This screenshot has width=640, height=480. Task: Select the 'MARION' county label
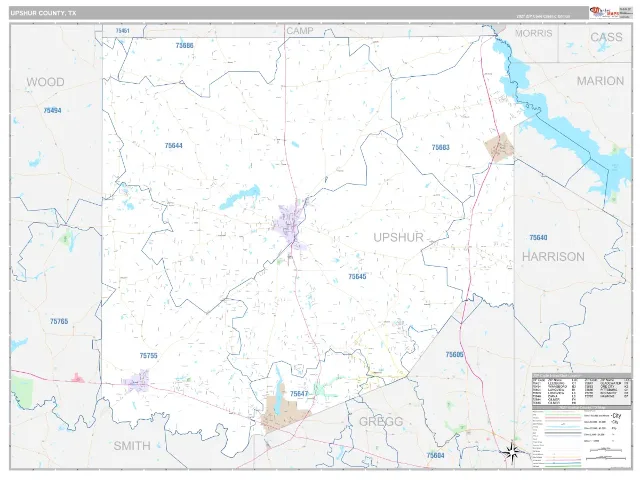[600, 81]
